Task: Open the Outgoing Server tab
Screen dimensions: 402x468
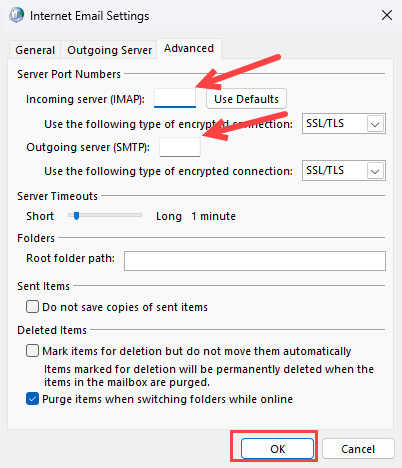Action: pyautogui.click(x=109, y=50)
